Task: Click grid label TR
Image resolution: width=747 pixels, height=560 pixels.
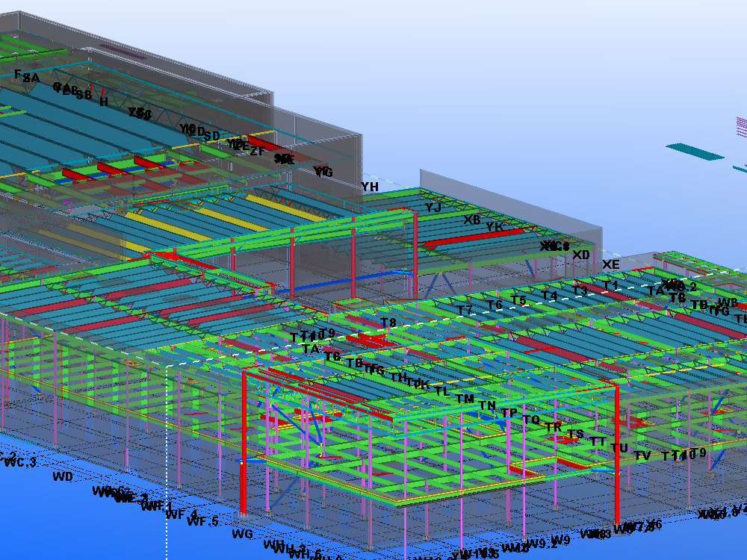Action: coord(553,427)
